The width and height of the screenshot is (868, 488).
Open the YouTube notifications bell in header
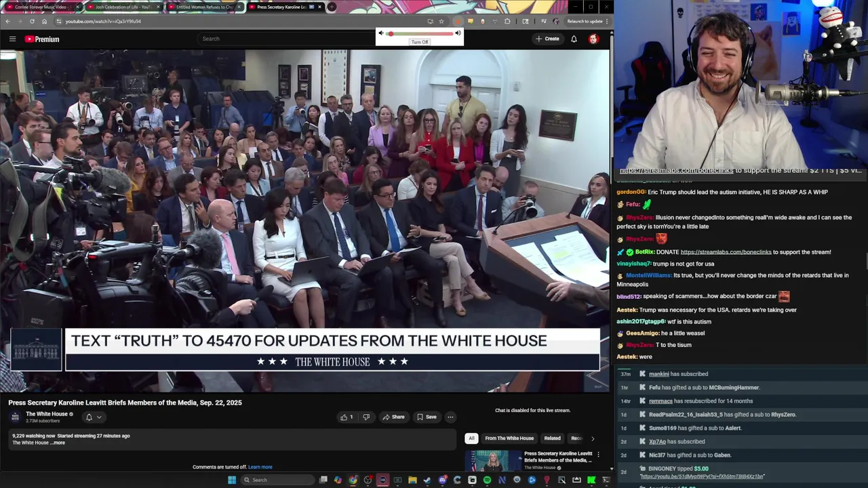click(x=574, y=39)
